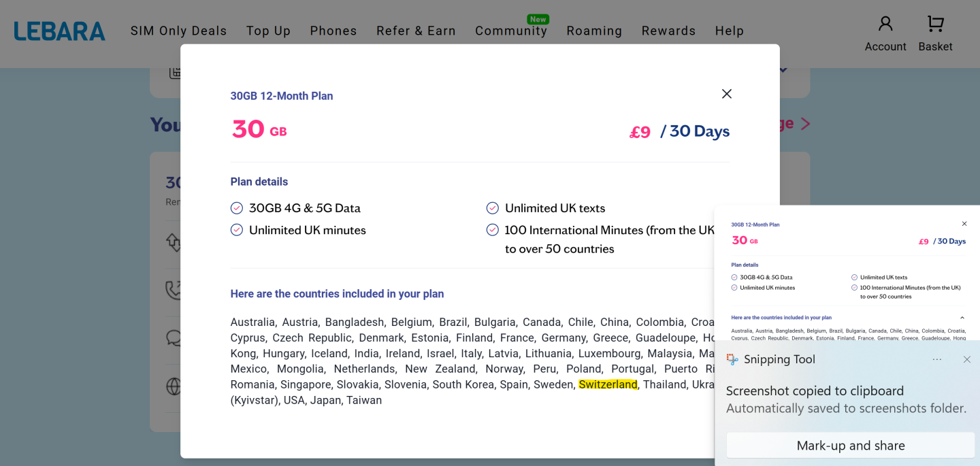Dismiss the Snipping Tool notification

point(966,359)
